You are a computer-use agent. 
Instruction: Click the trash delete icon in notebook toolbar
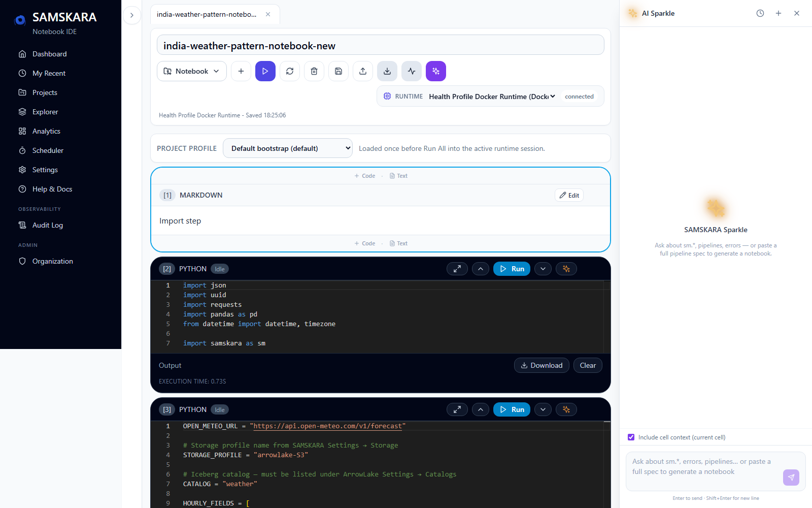point(314,71)
